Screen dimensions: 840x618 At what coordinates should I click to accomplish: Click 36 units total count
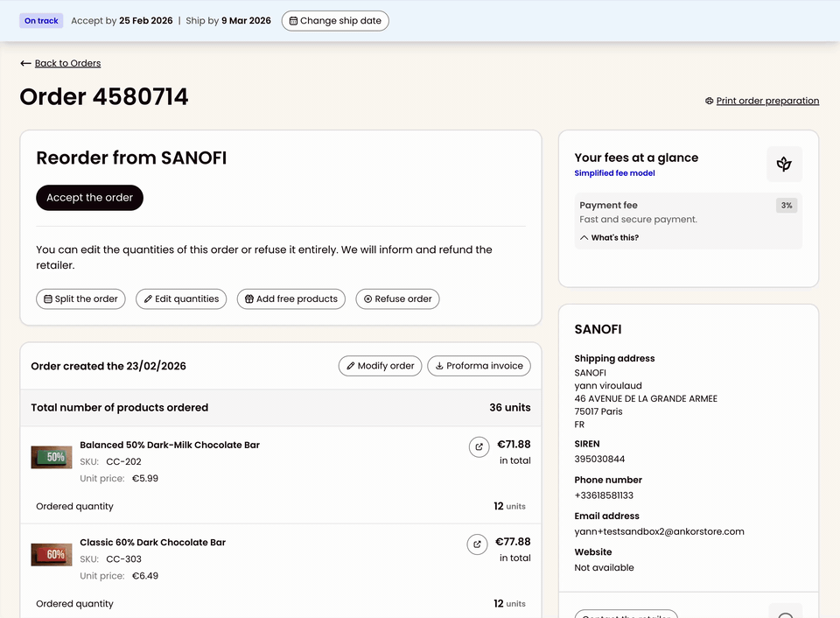coord(510,408)
